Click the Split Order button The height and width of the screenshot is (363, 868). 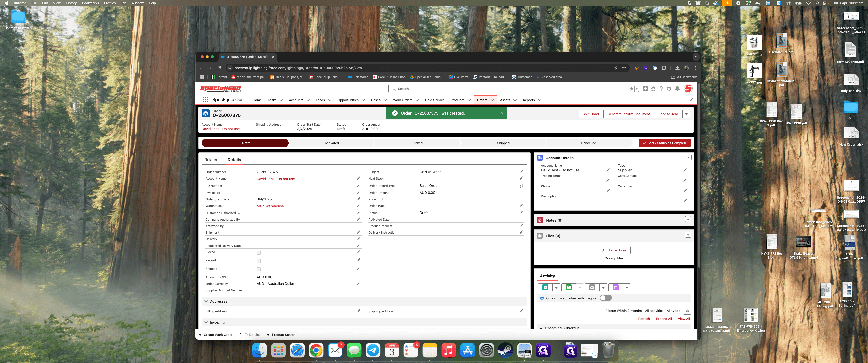(x=591, y=114)
